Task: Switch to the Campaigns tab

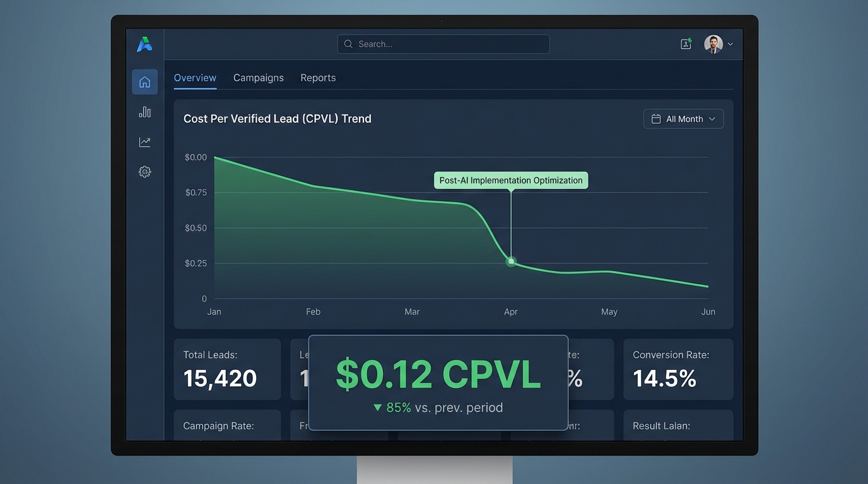Action: 259,78
